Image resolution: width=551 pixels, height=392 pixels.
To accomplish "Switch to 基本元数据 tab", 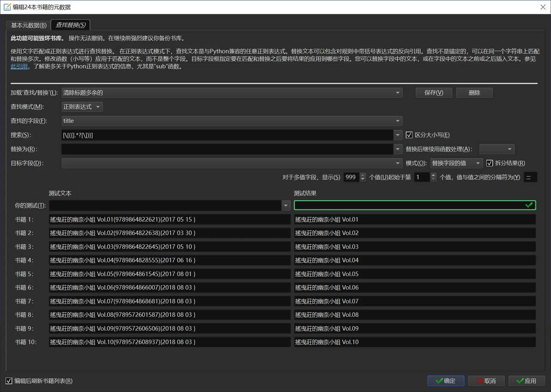I will (x=29, y=25).
